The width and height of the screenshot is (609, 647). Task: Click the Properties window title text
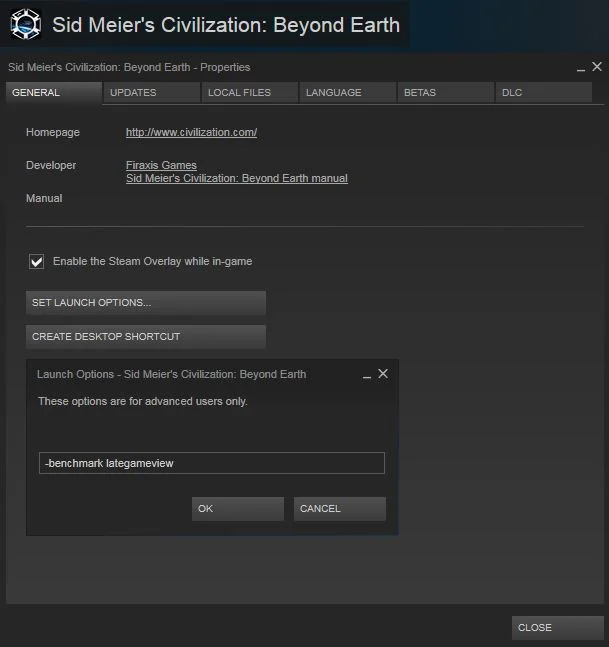coord(129,67)
